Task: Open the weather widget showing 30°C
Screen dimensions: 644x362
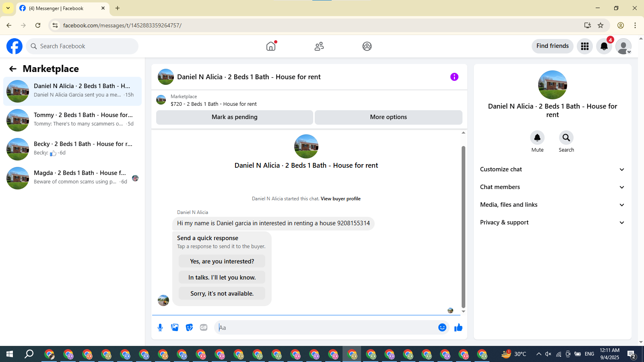Action: click(x=514, y=354)
